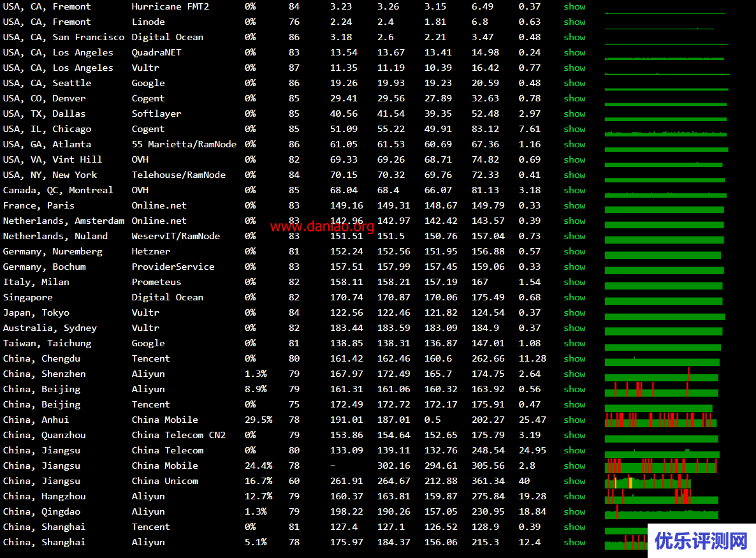Click the show link for Hurricane FMT2 Fremont
The height and width of the screenshot is (558, 756).
point(574,7)
